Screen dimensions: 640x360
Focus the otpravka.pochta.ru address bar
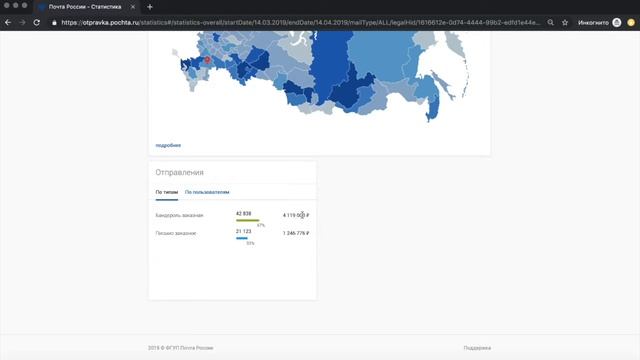300,22
